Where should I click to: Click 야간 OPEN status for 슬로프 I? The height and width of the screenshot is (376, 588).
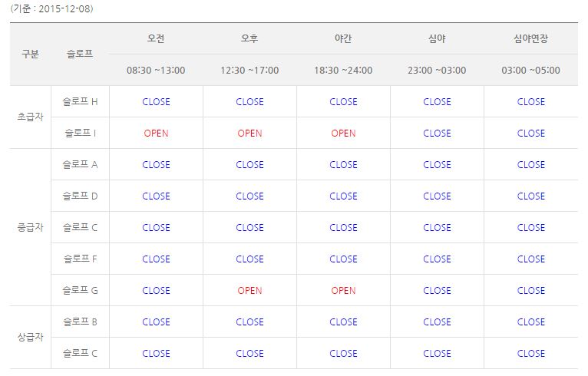tap(343, 133)
